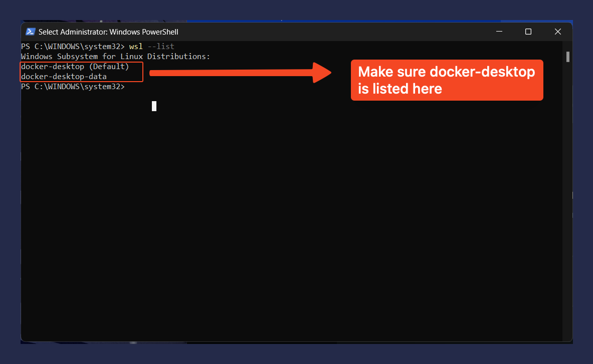Click the orange 'Make sure docker-desktop' callout
Image resolution: width=593 pixels, height=364 pixels.
coord(446,72)
